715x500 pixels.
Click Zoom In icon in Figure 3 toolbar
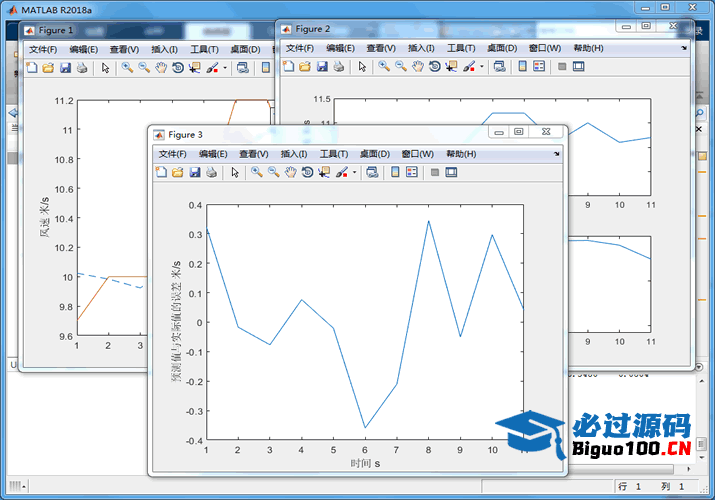[257, 172]
